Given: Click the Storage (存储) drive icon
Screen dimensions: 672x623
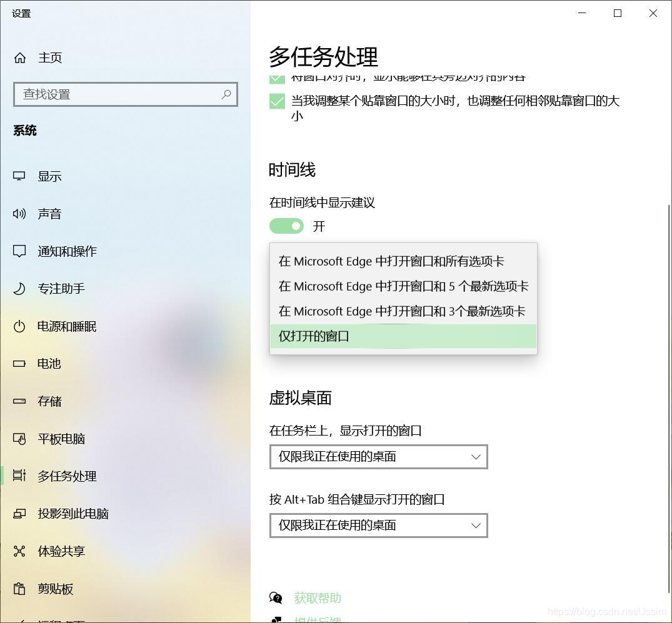Looking at the screenshot, I should click(19, 401).
